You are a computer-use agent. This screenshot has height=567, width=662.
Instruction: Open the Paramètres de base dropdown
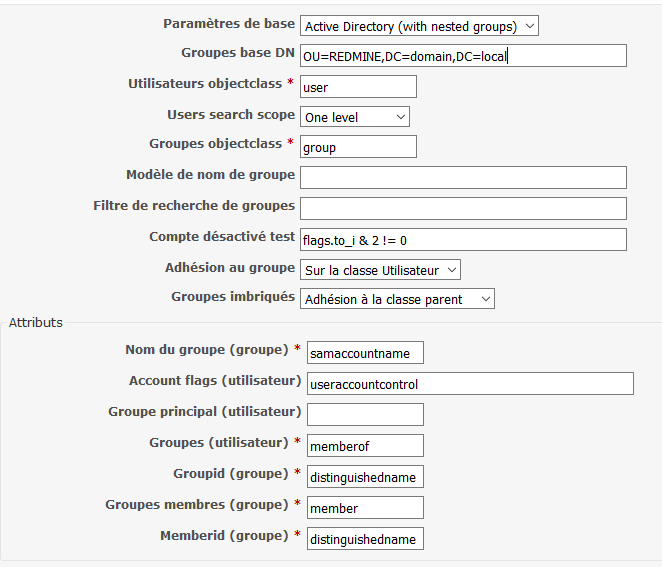(x=419, y=26)
